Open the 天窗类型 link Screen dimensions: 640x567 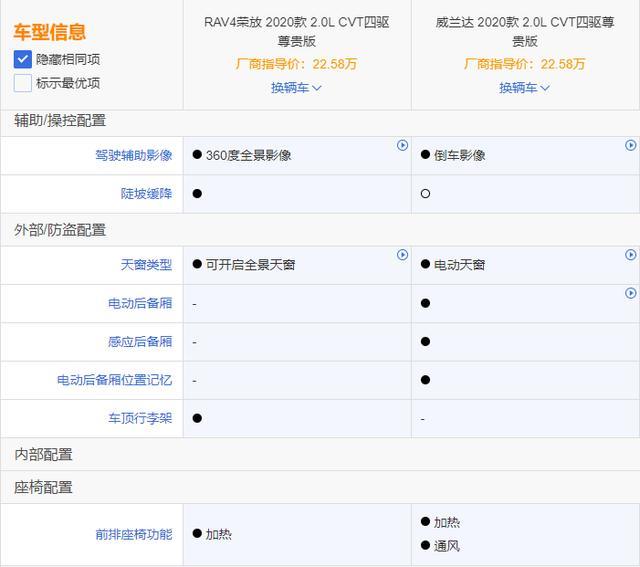pos(147,265)
